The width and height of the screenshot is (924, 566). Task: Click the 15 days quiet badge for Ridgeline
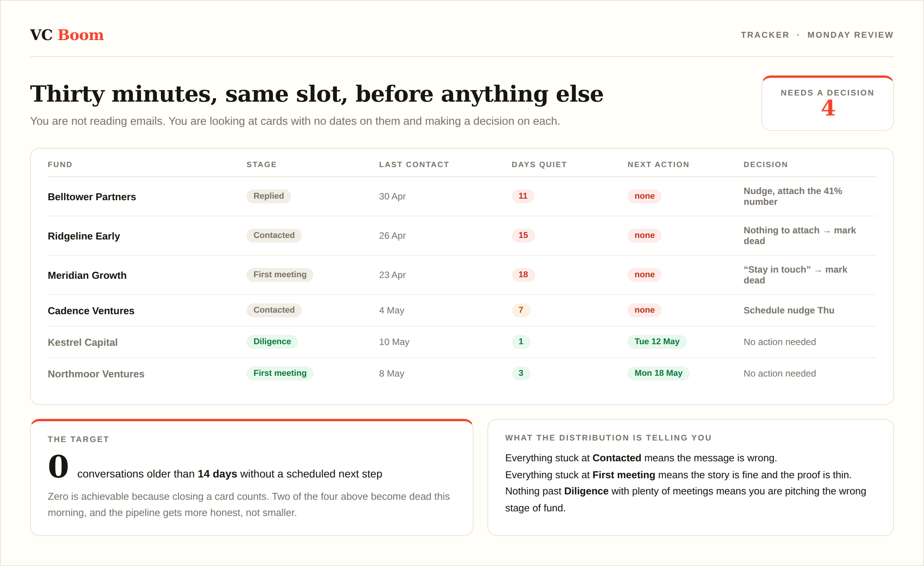click(523, 235)
